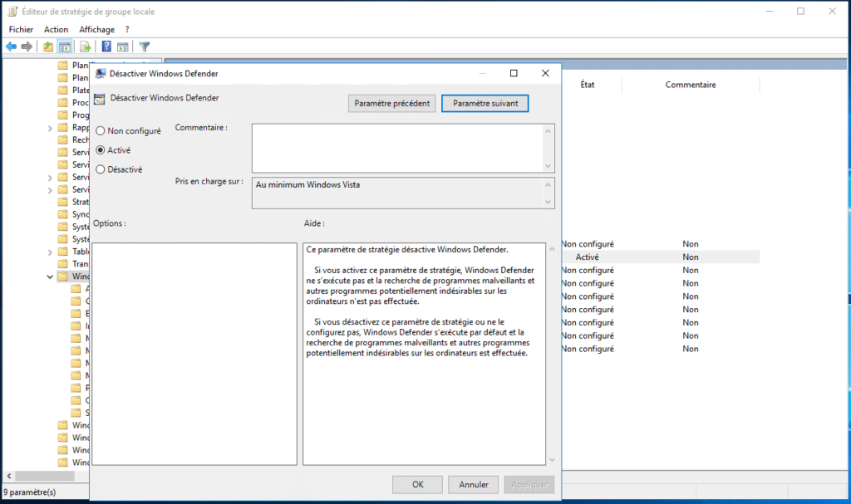Click the dialog title bar computer icon
851x504 pixels.
pos(101,73)
